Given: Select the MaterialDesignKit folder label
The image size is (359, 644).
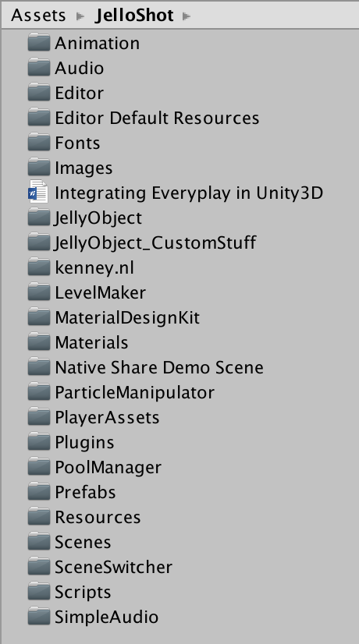Looking at the screenshot, I should 127,318.
